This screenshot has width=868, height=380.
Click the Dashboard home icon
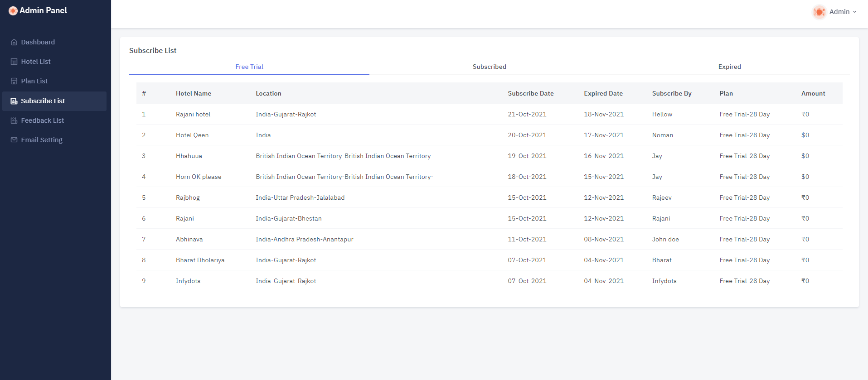click(x=14, y=42)
